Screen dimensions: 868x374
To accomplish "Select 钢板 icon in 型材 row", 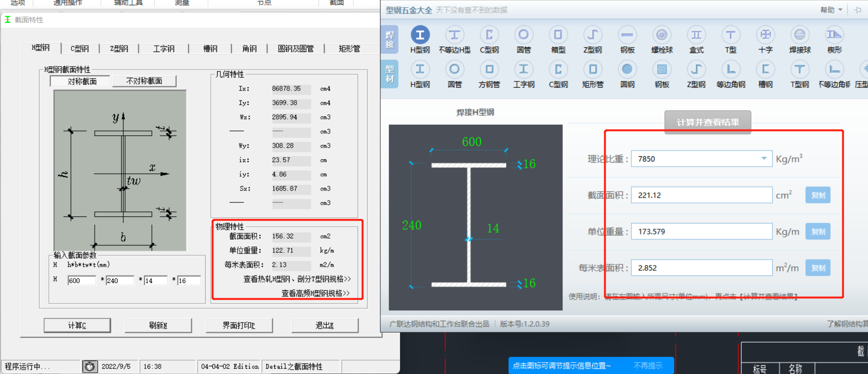I will 661,70.
